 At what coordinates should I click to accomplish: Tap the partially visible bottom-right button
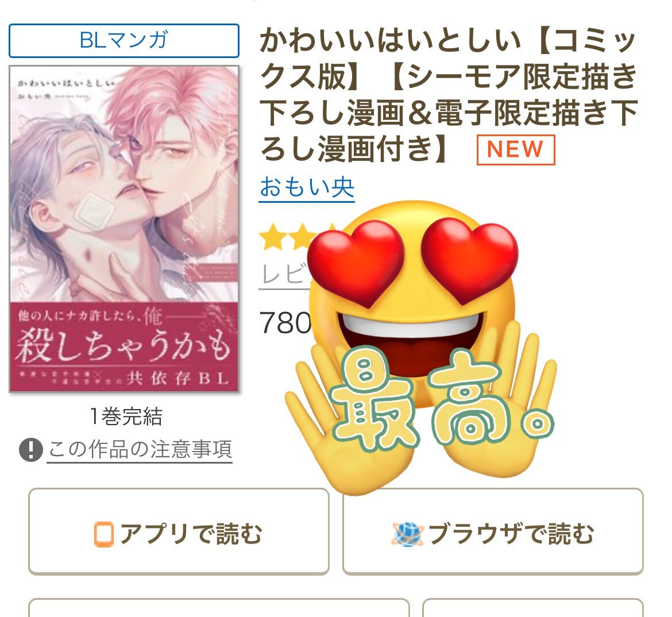pyautogui.click(x=532, y=608)
